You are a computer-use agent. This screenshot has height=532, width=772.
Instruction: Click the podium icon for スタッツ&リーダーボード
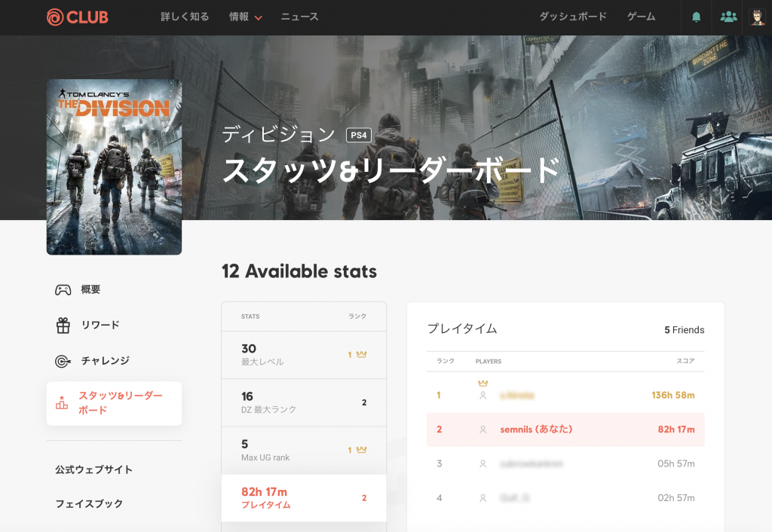point(62,403)
